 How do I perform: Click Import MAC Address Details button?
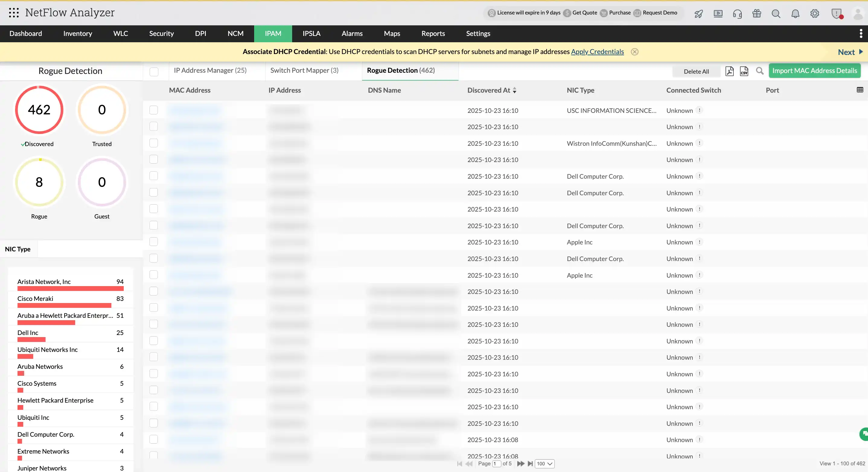(814, 71)
